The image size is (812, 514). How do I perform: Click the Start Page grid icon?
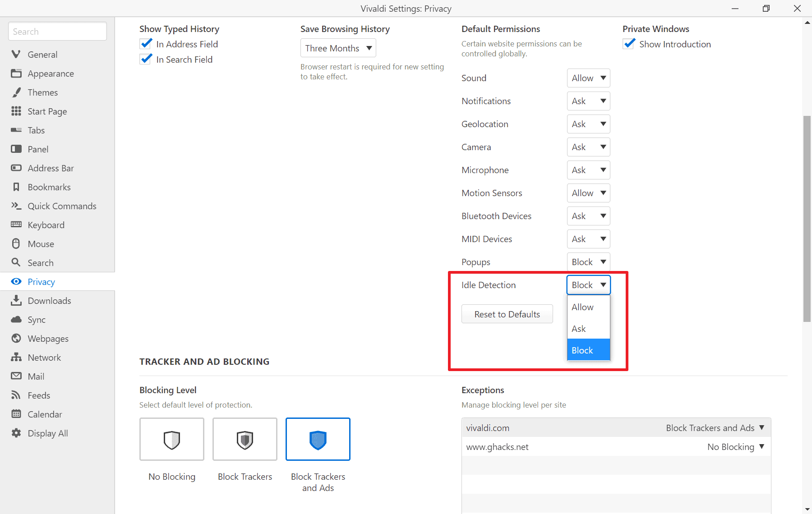[x=16, y=111]
